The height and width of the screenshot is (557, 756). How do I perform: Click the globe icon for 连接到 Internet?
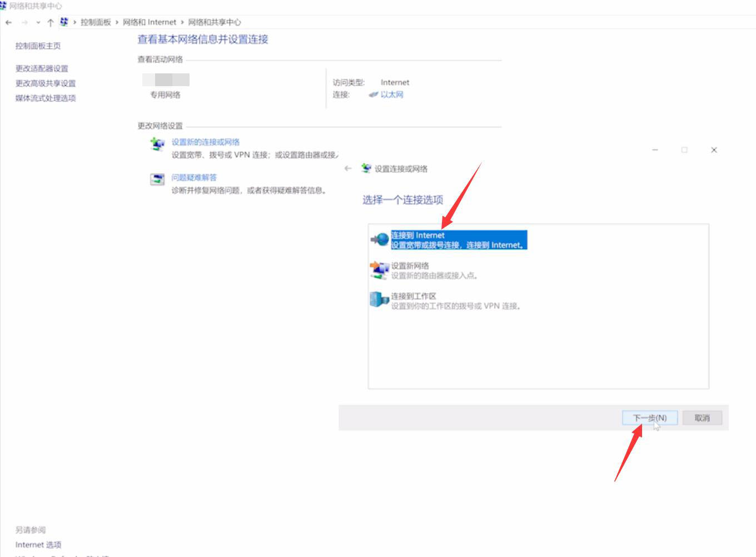click(x=380, y=240)
